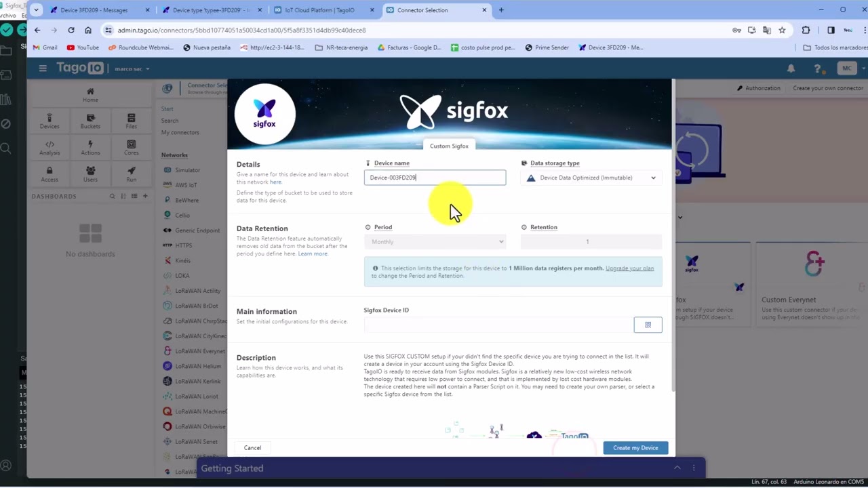Select the Custom Sigfox tab

point(449,146)
